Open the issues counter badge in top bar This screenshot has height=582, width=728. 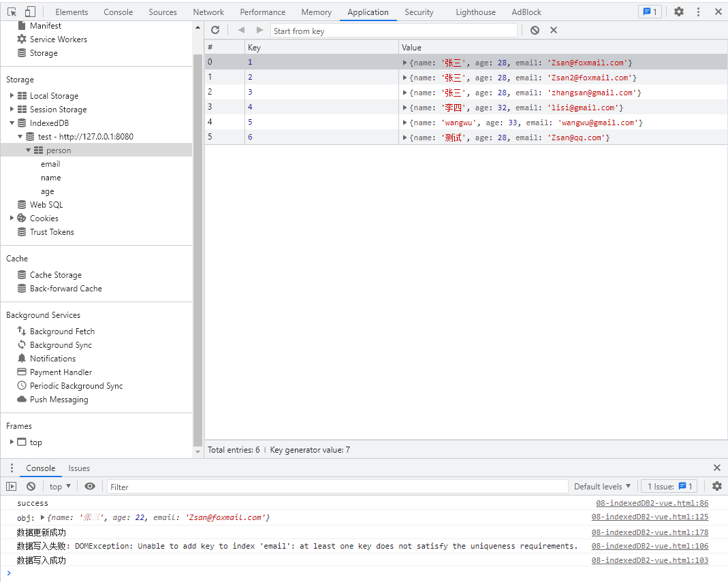coord(650,12)
